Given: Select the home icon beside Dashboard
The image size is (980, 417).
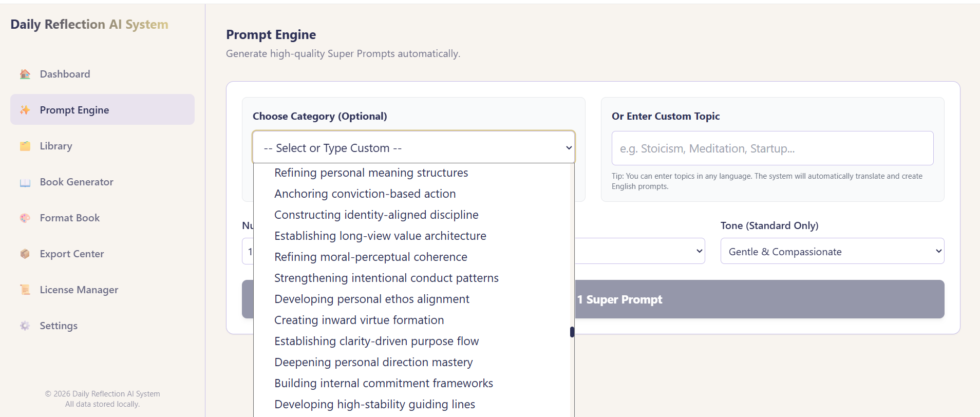Looking at the screenshot, I should 24,74.
